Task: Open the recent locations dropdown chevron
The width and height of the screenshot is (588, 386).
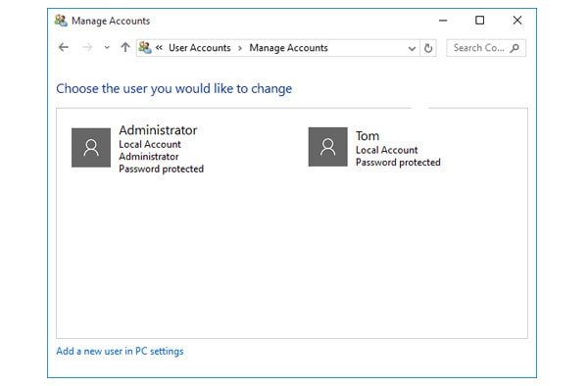Action: click(x=107, y=48)
